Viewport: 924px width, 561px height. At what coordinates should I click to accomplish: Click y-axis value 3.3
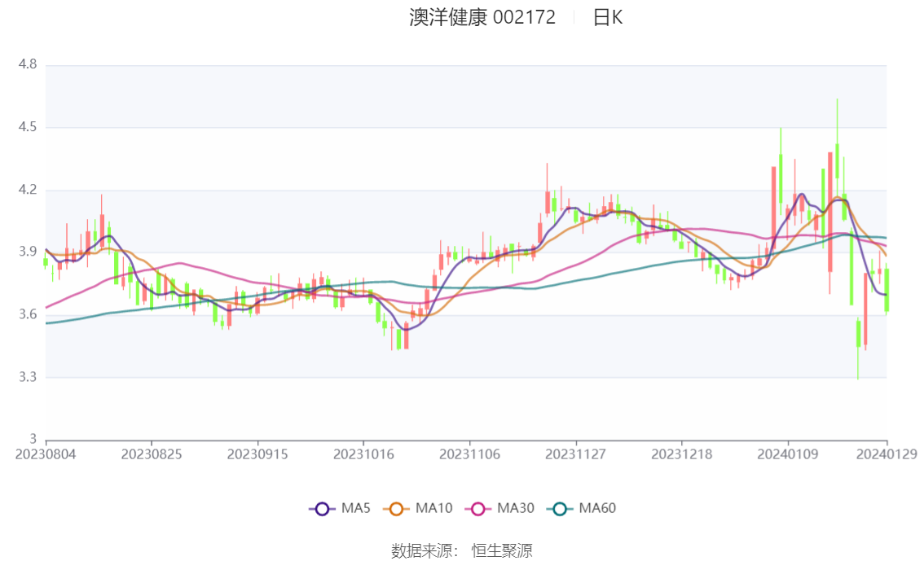(x=27, y=377)
